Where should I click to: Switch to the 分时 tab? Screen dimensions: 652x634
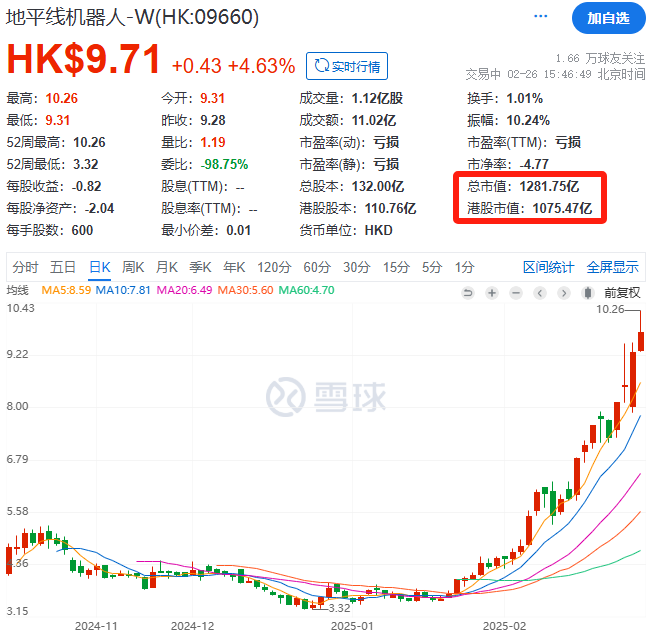pyautogui.click(x=25, y=267)
